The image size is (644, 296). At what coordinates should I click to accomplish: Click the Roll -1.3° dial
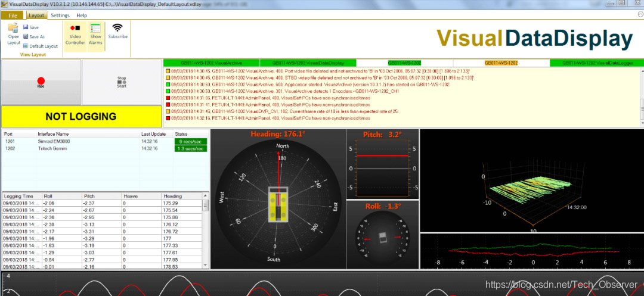point(382,238)
